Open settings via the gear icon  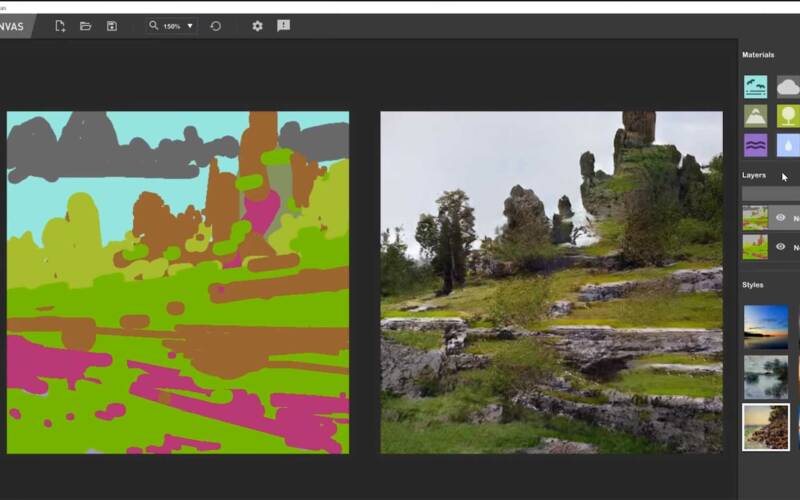(x=257, y=26)
